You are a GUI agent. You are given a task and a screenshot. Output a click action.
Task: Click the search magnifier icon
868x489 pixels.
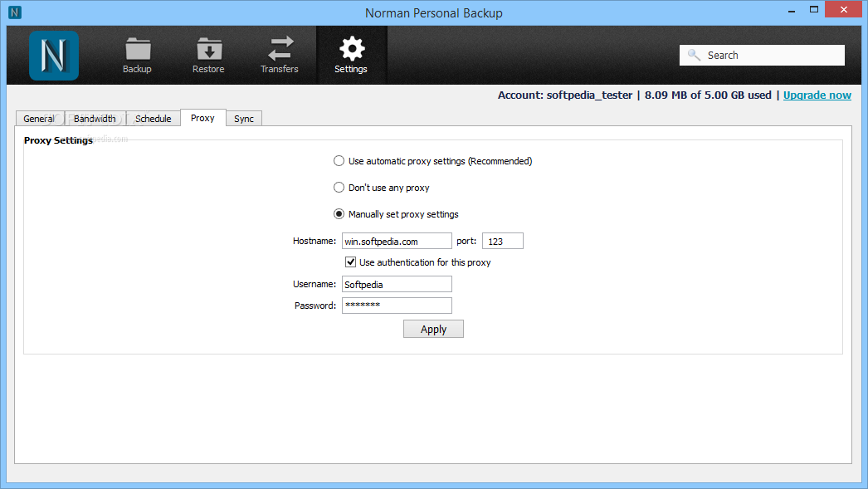point(694,55)
